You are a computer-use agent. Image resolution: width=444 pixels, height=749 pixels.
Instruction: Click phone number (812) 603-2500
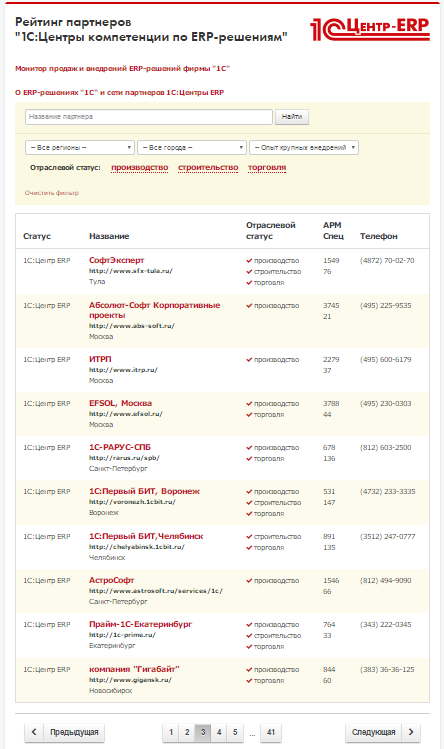tap(385, 447)
